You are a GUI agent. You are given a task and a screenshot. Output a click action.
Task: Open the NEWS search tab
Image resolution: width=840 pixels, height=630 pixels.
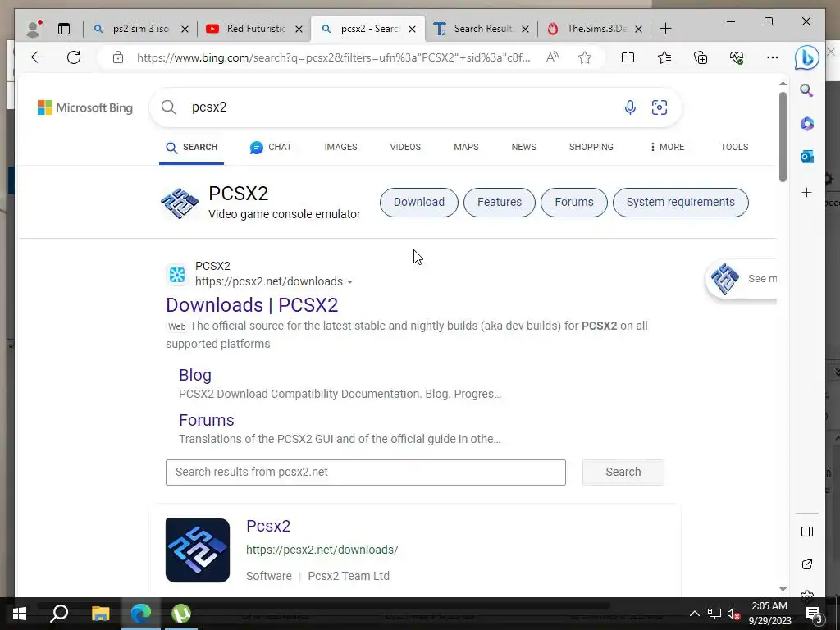tap(524, 147)
